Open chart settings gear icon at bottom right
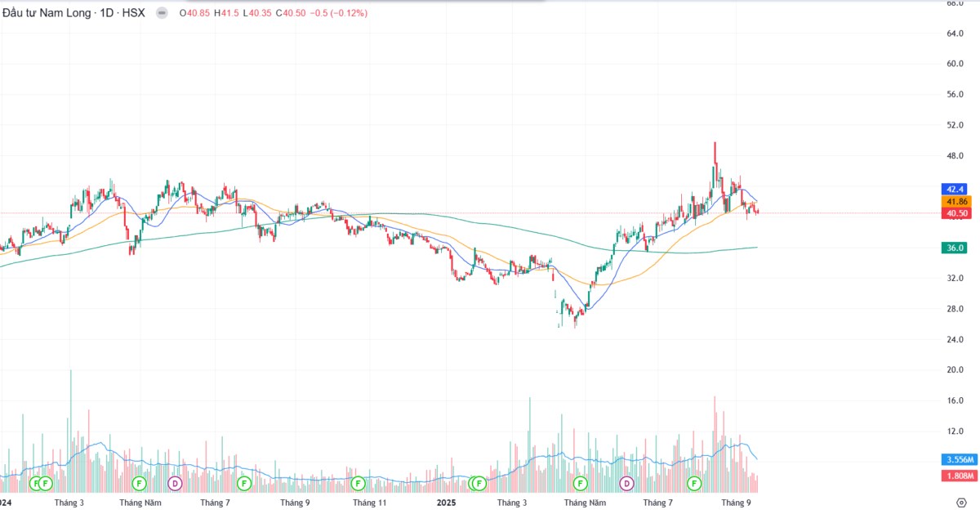 pos(961,502)
